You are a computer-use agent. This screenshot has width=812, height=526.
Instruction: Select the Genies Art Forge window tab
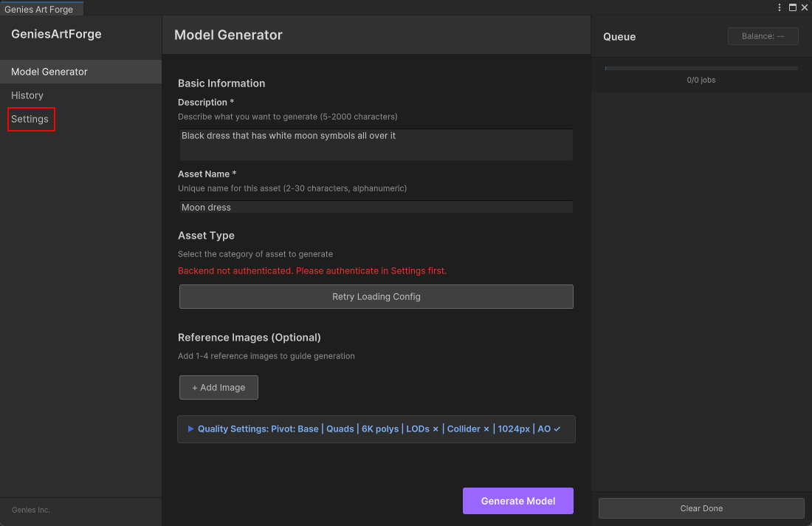40,9
